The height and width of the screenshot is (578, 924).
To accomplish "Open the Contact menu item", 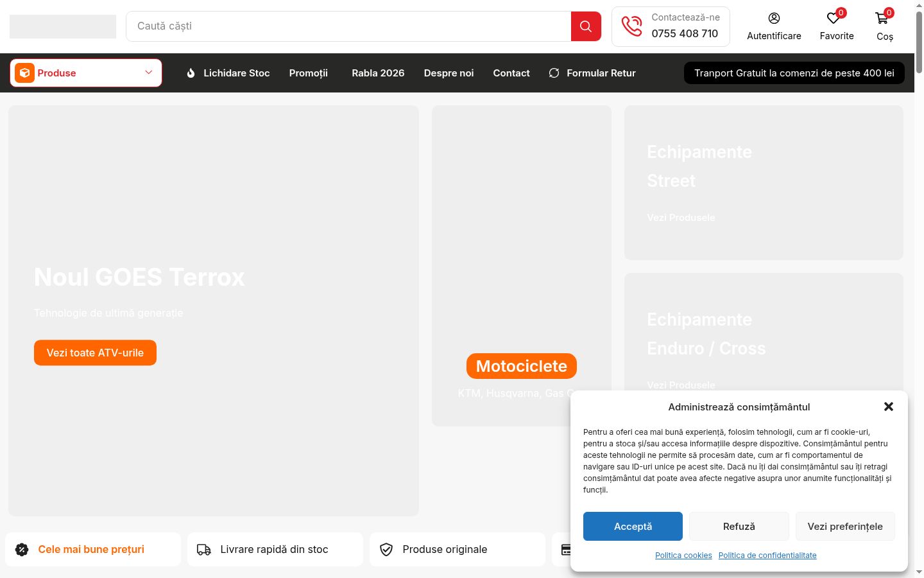I will pyautogui.click(x=511, y=73).
